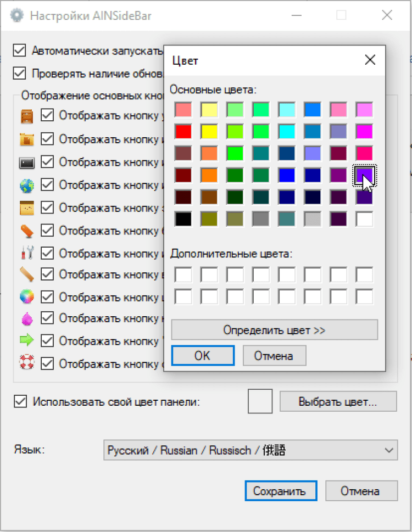Click the pink droplet icon

(27, 319)
